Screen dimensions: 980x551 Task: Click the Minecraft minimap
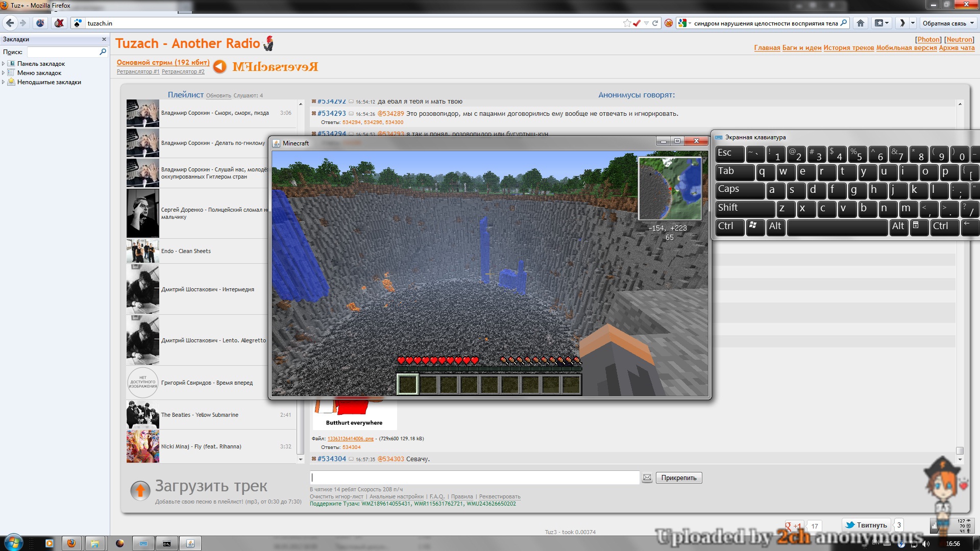tap(670, 188)
